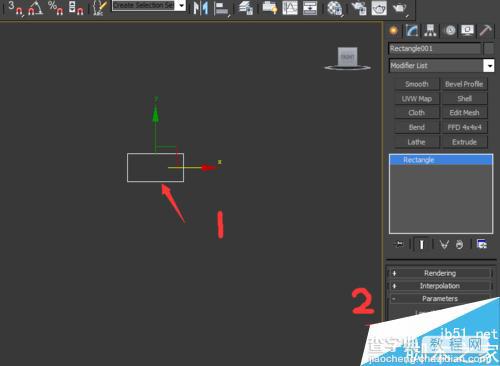Viewport: 500px width, 366px height.
Task: Click the green Y axis gizmo arrow
Action: click(x=155, y=113)
